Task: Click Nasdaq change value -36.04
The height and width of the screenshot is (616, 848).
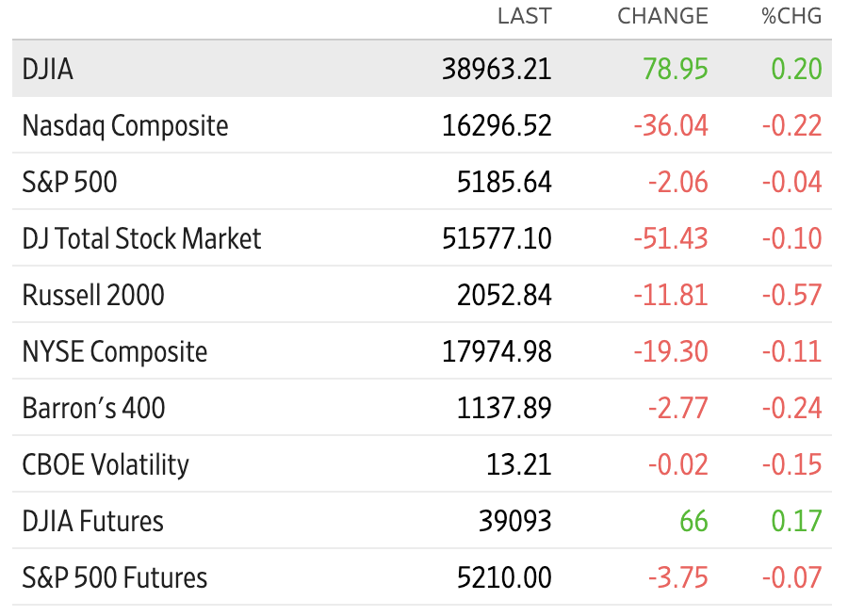Action: 671,126
